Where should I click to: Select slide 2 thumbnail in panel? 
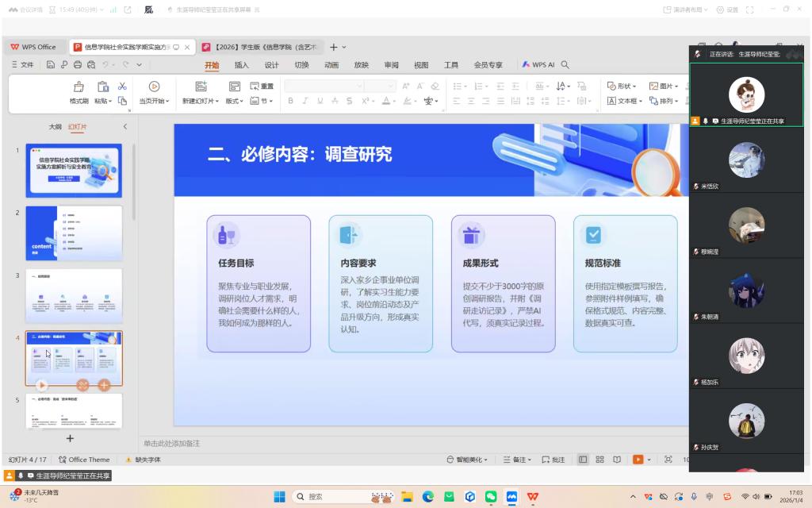[74, 233]
